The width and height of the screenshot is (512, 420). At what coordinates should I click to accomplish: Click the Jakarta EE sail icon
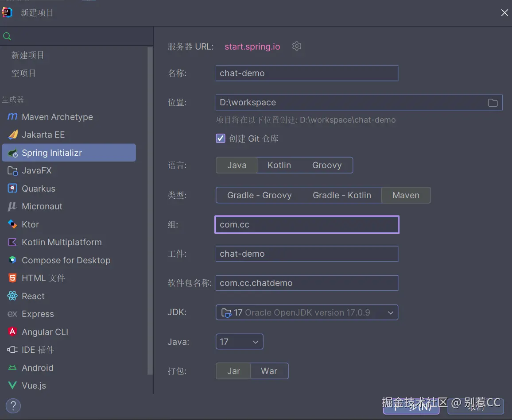(13, 135)
